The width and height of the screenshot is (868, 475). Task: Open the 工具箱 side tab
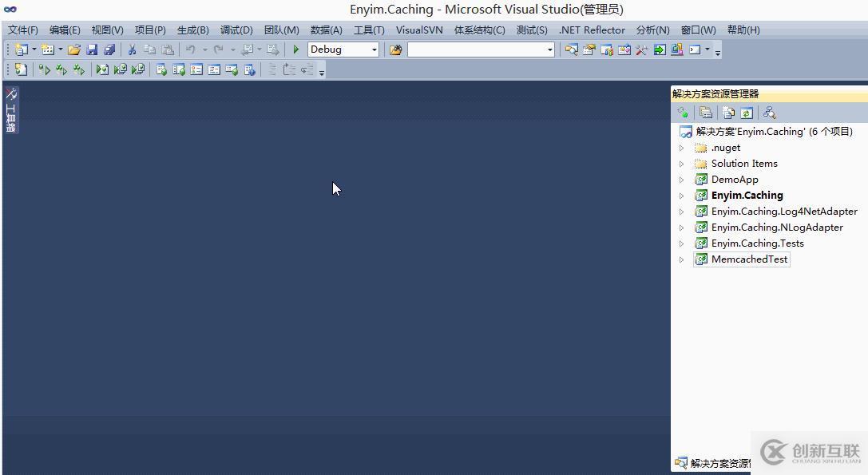click(x=10, y=109)
